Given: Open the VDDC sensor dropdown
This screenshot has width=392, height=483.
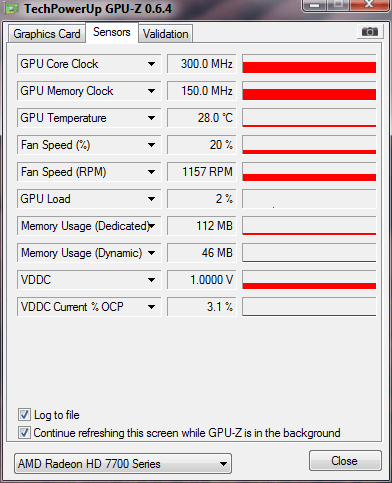Looking at the screenshot, I should [151, 280].
